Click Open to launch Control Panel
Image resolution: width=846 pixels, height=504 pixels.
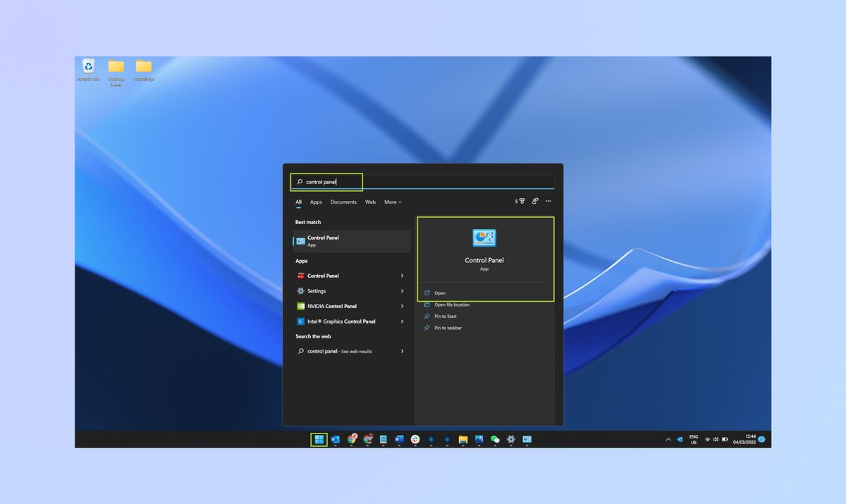click(439, 293)
